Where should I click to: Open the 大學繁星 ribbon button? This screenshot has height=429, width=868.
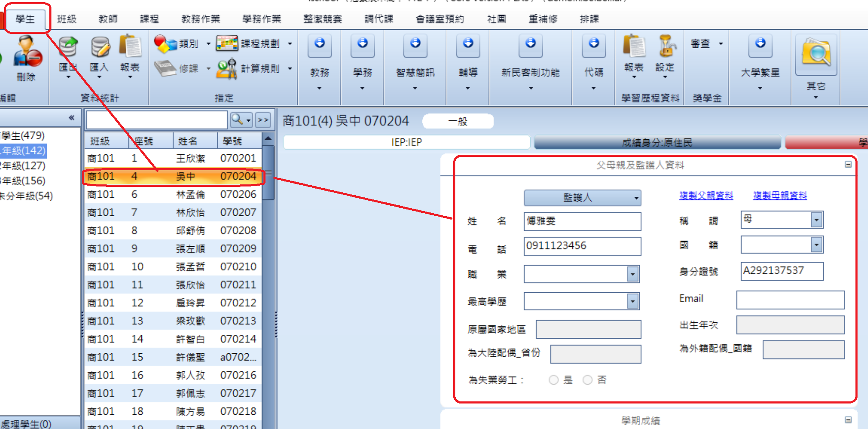760,46
